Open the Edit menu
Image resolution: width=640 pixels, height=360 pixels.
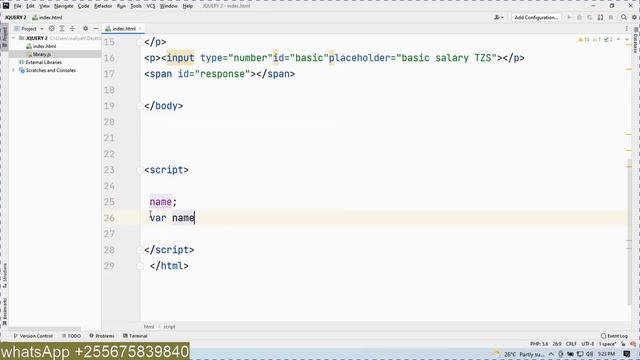30,6
